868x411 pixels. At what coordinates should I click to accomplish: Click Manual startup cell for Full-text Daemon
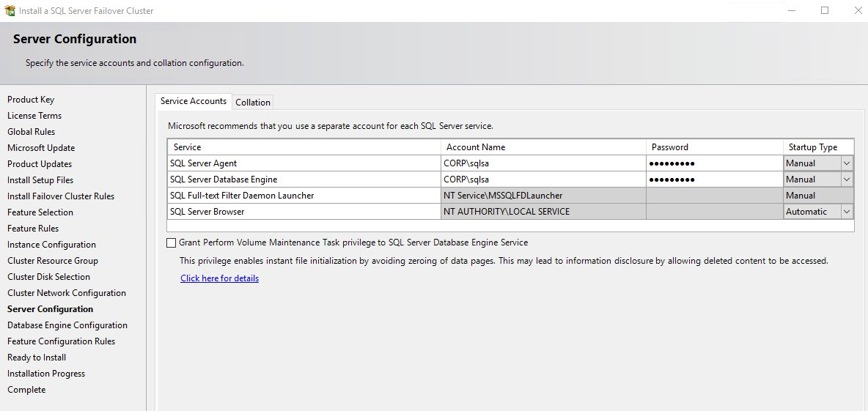pos(818,196)
